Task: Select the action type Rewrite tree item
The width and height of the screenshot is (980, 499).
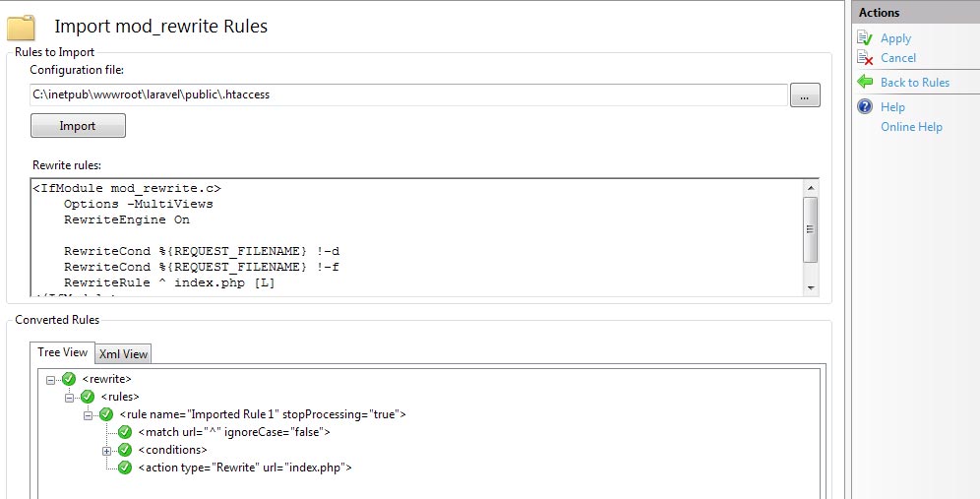Action: (x=245, y=468)
